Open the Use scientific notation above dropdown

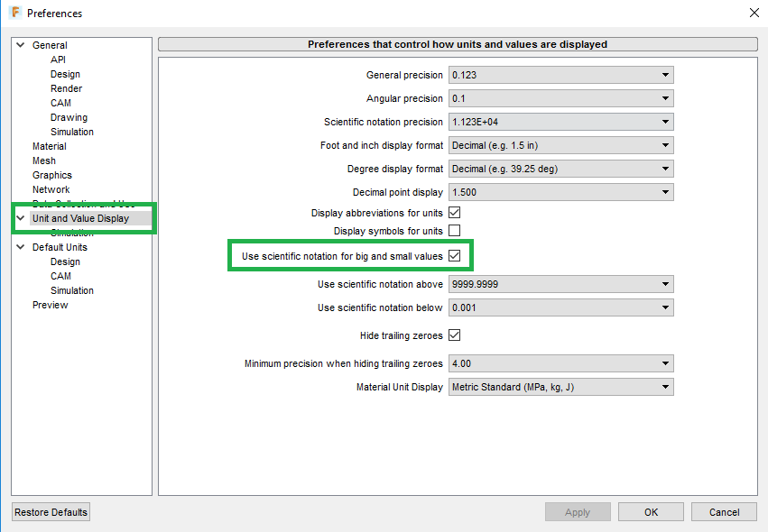pos(664,284)
